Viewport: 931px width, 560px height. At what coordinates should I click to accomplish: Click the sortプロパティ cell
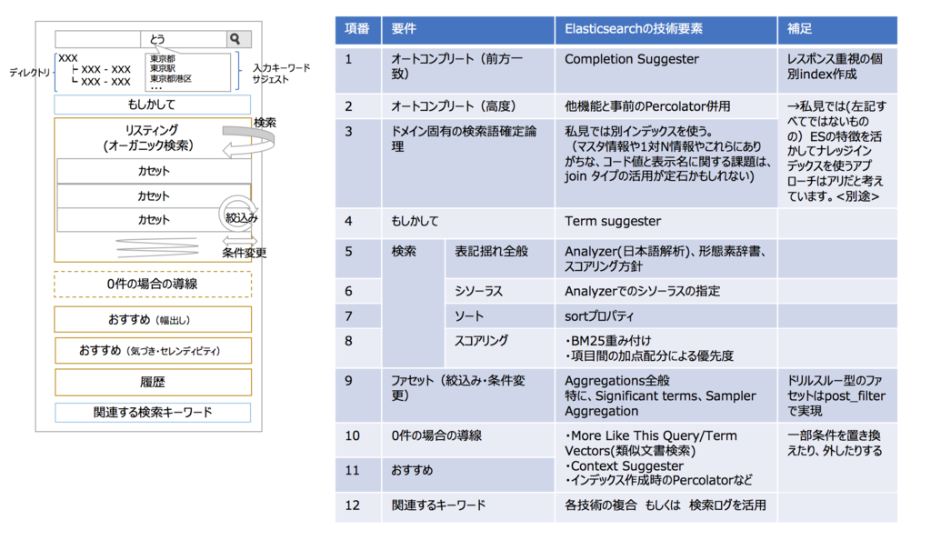(x=666, y=316)
